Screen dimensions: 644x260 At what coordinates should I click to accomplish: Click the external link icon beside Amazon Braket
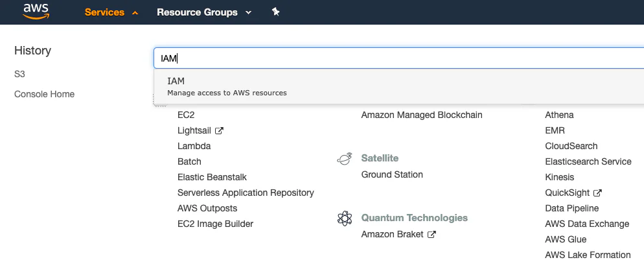[431, 235]
